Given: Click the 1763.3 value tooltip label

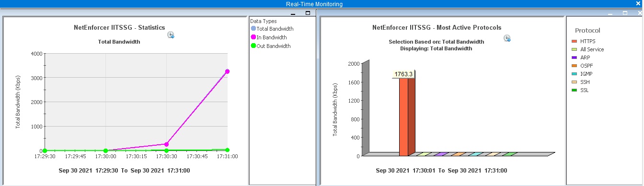Looking at the screenshot, I should (x=403, y=74).
